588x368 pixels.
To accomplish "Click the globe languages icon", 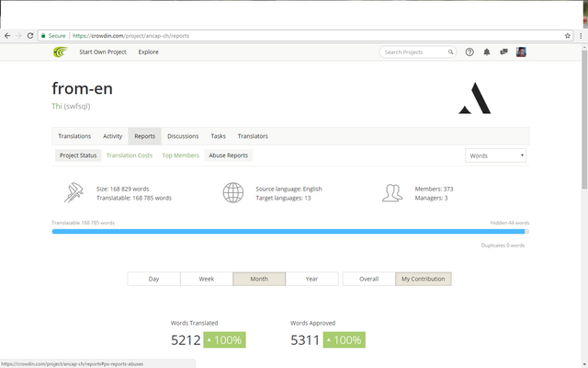I will coord(233,192).
